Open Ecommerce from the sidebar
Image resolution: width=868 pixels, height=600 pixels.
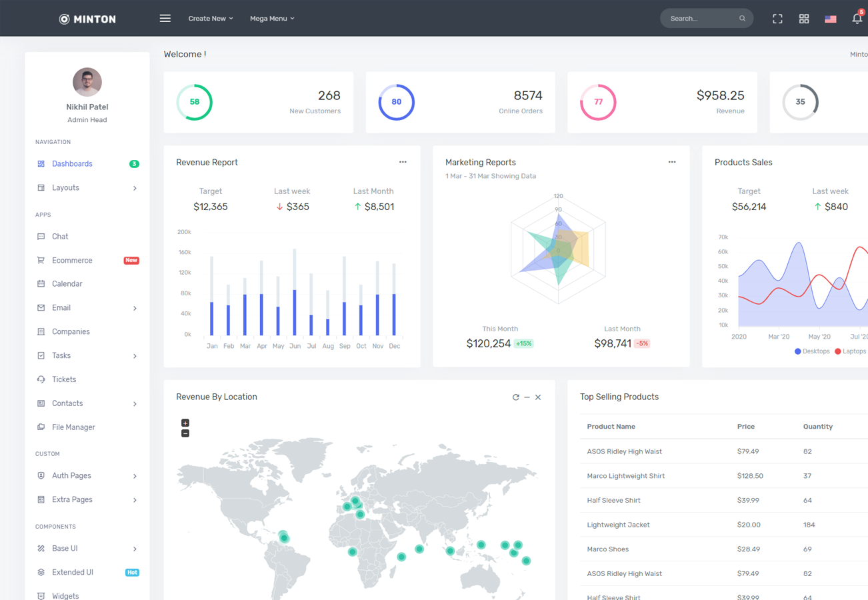pos(72,261)
